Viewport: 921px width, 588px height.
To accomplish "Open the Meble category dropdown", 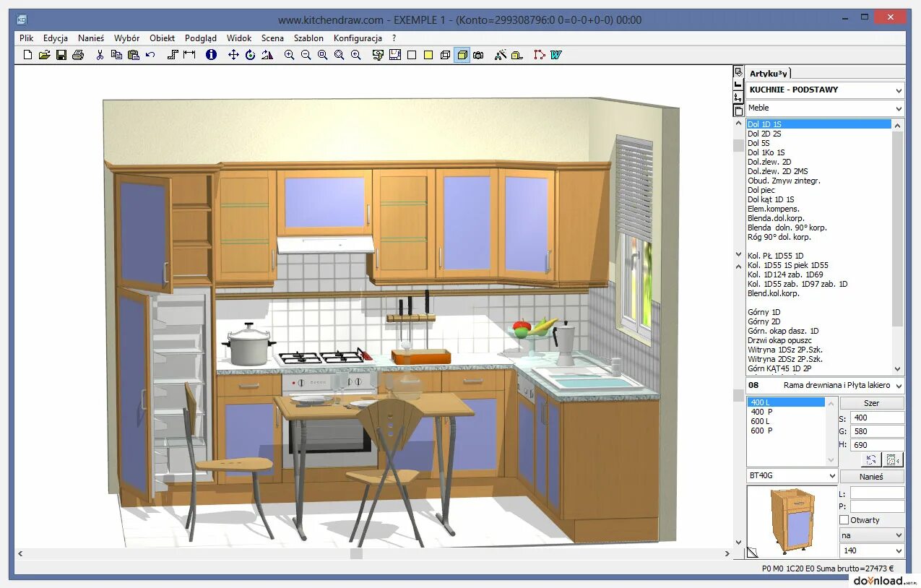I will (825, 108).
